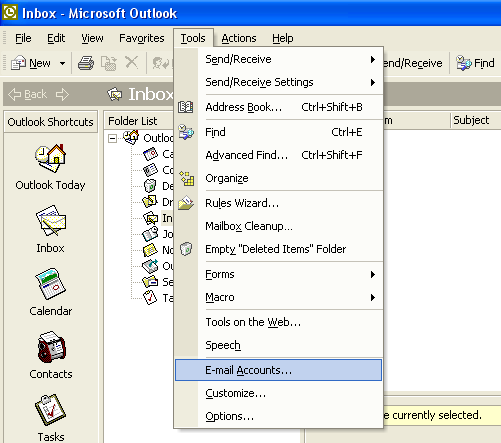Image resolution: width=501 pixels, height=443 pixels.
Task: Choose Advanced Find from Tools menu
Action: pyautogui.click(x=278, y=155)
